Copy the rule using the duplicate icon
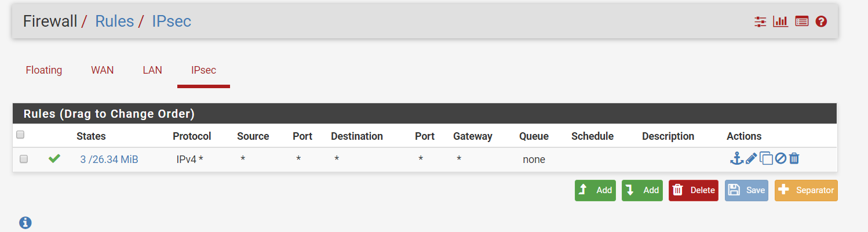868x232 pixels. (766, 158)
